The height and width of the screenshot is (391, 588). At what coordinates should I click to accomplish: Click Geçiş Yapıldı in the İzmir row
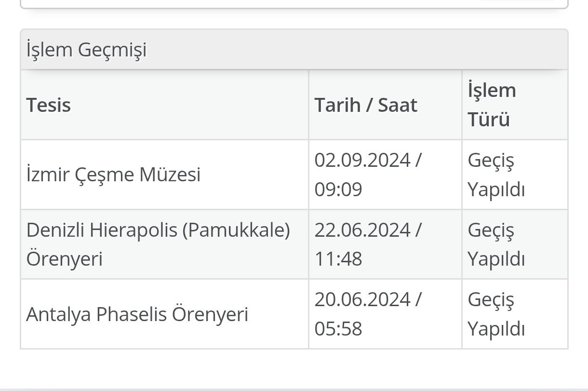tap(496, 175)
